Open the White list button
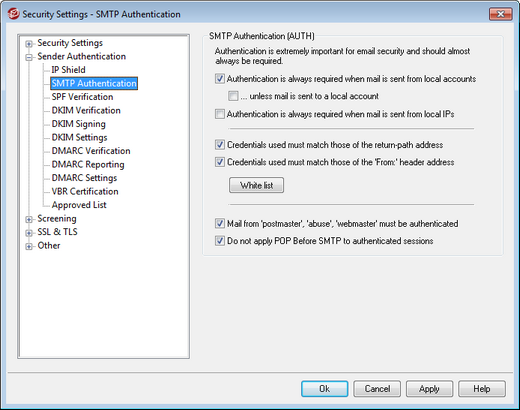The width and height of the screenshot is (520, 410). (256, 185)
